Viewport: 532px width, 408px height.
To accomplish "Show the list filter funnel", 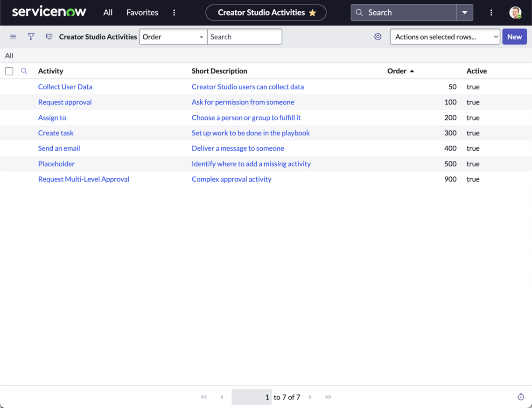I will point(31,37).
